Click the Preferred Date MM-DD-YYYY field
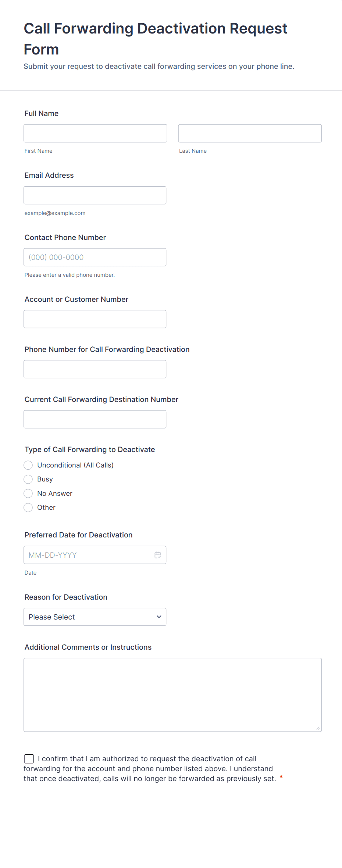 coord(88,555)
